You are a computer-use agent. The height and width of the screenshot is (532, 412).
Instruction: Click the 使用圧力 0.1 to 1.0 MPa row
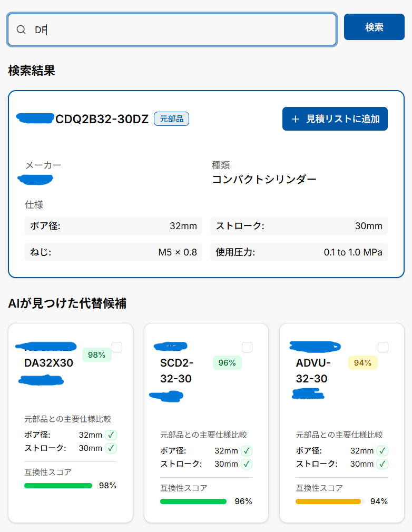[299, 252]
